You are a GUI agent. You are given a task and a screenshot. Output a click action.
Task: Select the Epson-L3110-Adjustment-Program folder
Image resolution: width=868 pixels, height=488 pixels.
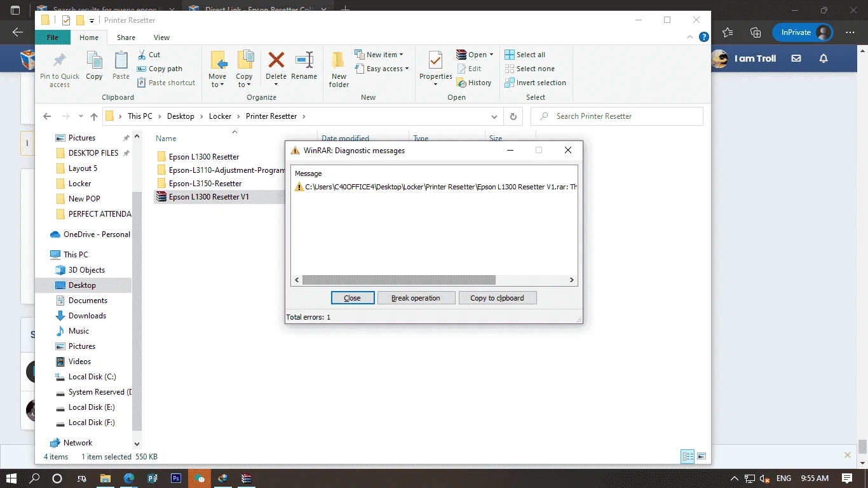[220, 170]
